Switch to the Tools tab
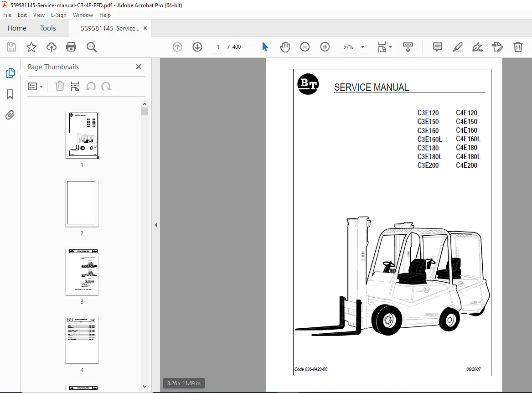This screenshot has height=393, width=532. click(x=48, y=28)
